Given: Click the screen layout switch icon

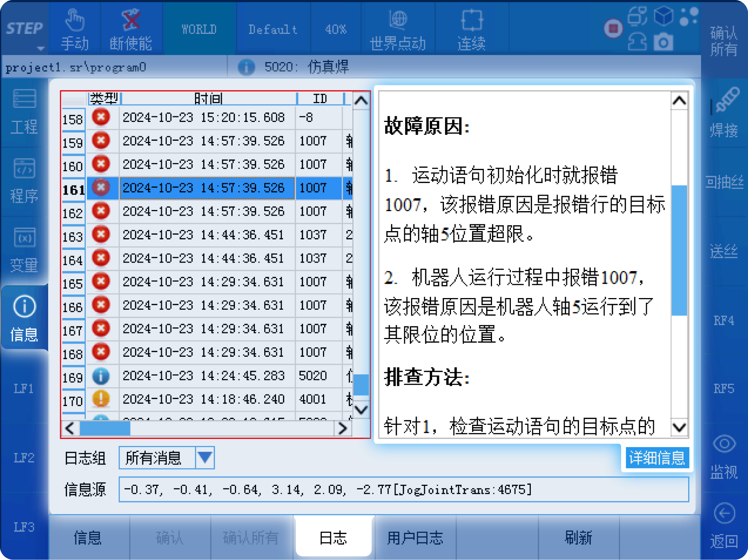Looking at the screenshot, I should coord(637,16).
